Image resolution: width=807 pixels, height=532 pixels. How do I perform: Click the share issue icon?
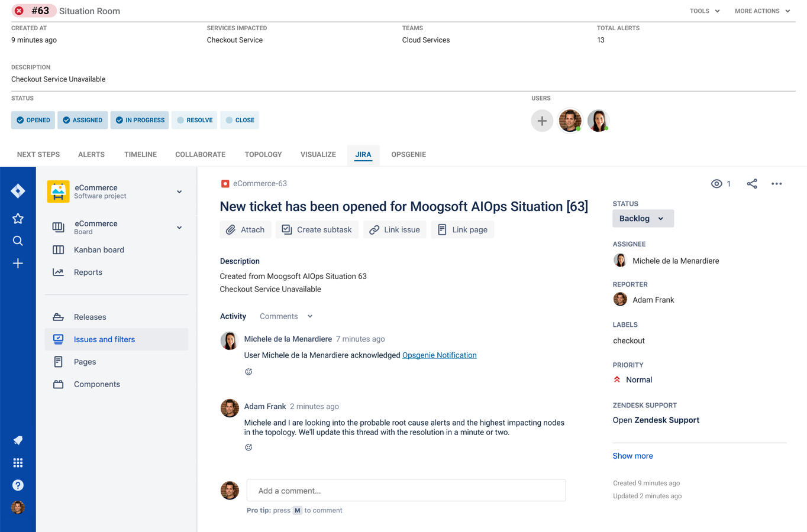(752, 184)
